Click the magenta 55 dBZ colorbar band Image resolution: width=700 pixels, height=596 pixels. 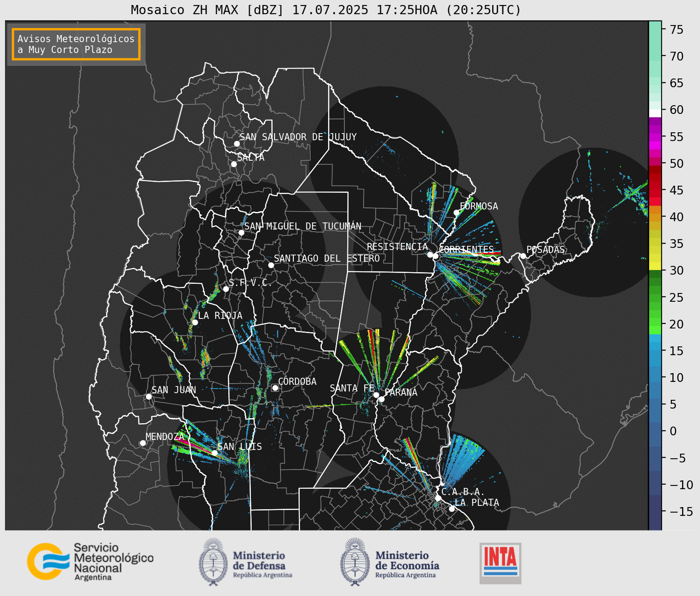[655, 137]
